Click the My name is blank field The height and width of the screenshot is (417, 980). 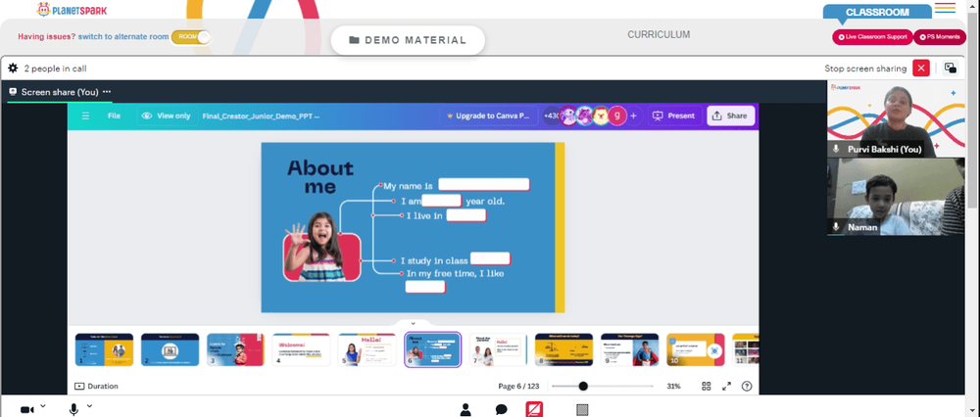pyautogui.click(x=484, y=184)
